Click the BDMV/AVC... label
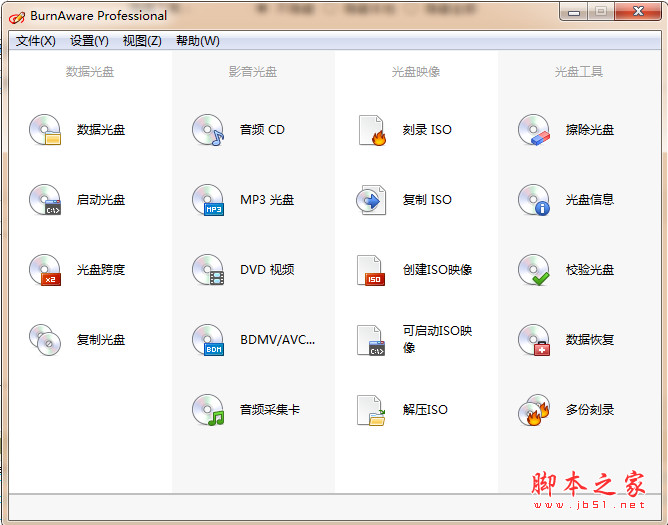The height and width of the screenshot is (525, 668). pos(277,340)
